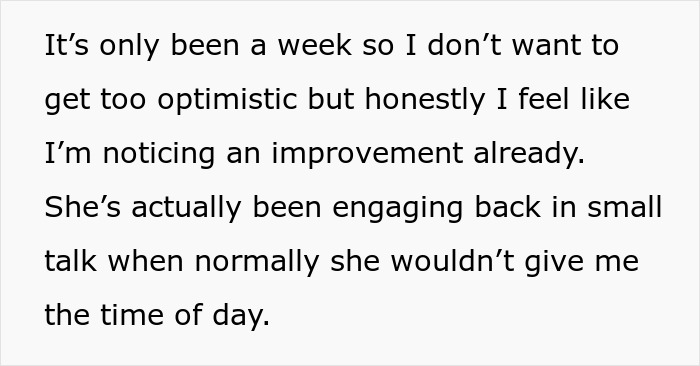Click the word "actually"

(x=187, y=208)
